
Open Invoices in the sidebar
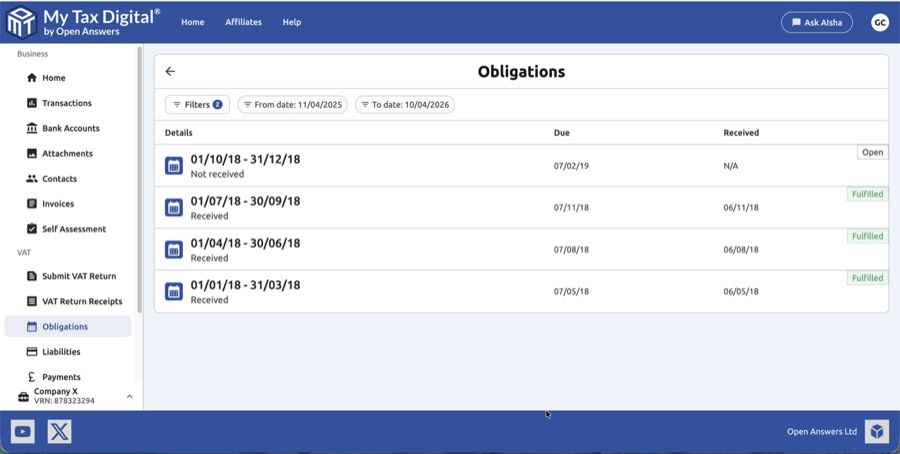(x=68, y=204)
